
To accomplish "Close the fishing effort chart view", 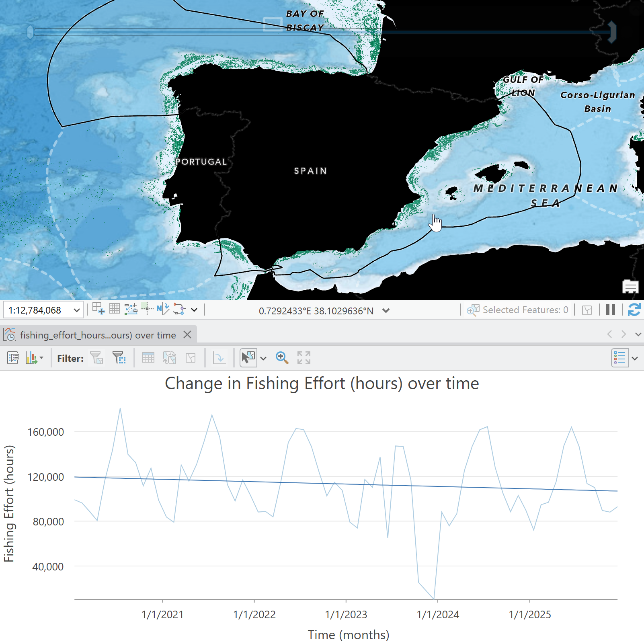I will pyautogui.click(x=187, y=334).
